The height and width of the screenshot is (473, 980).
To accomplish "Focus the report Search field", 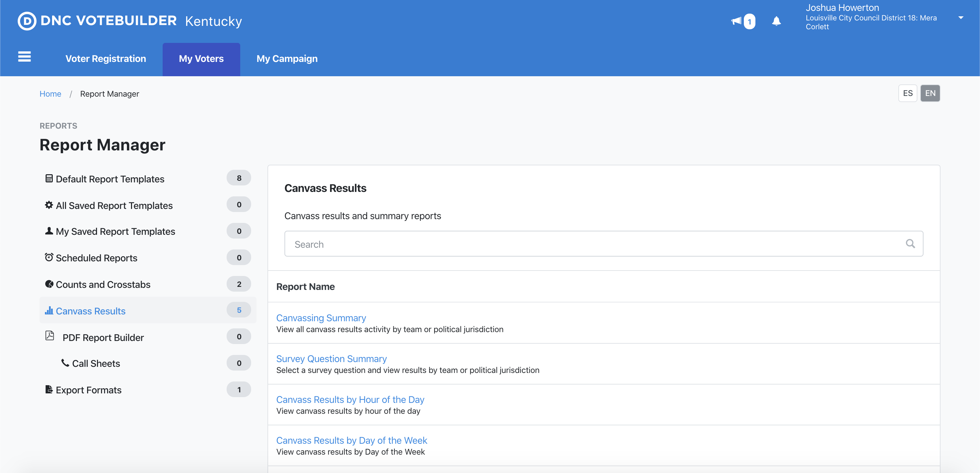I will [x=593, y=244].
